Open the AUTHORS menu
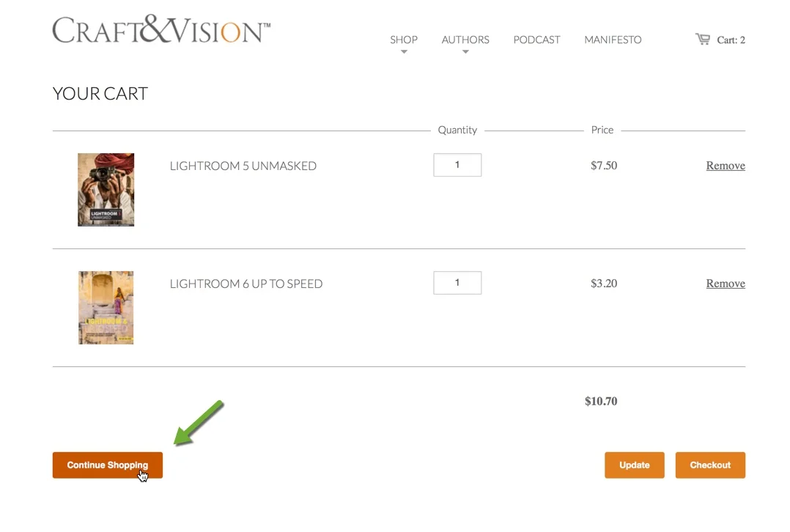The height and width of the screenshot is (532, 790). tap(465, 40)
